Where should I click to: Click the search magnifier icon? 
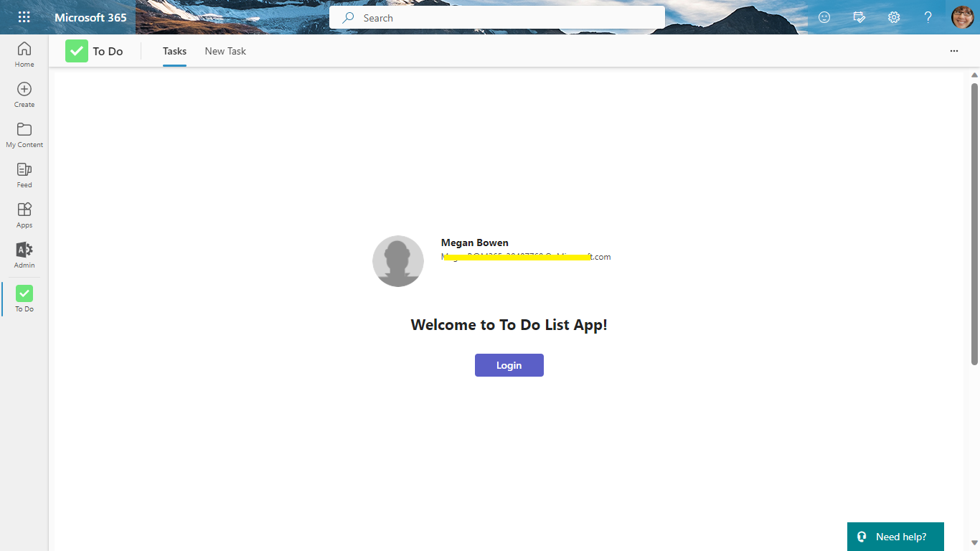[x=348, y=18]
